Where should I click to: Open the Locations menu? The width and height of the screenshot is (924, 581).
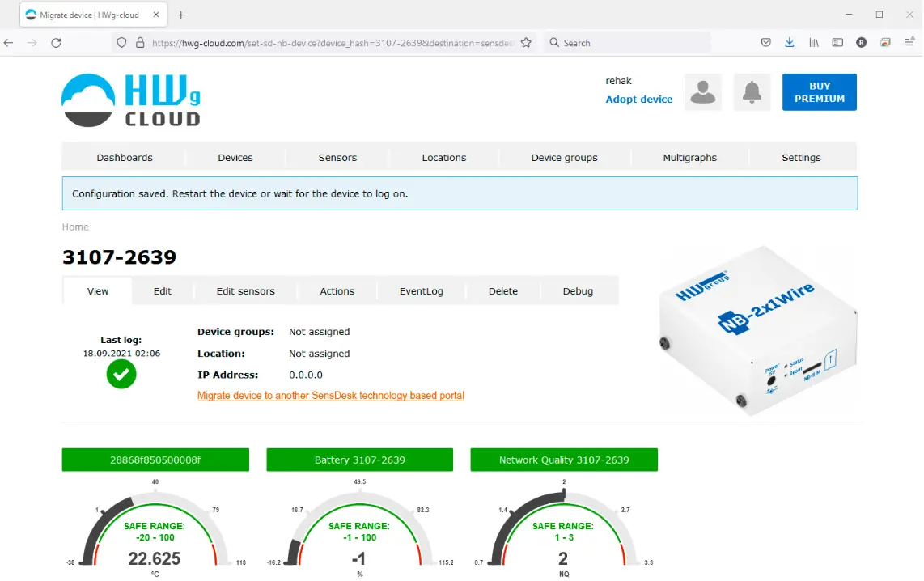(x=443, y=157)
